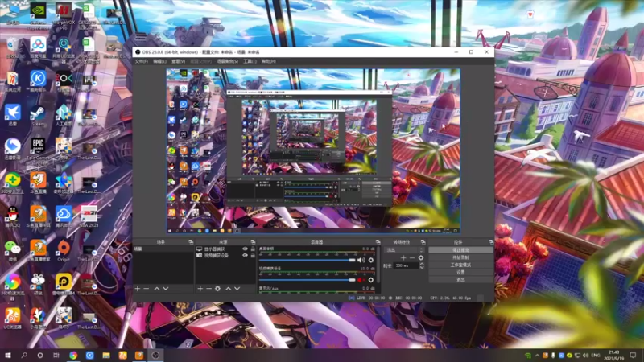Toggle Studio Mode button
The width and height of the screenshot is (644, 362).
coord(460,265)
